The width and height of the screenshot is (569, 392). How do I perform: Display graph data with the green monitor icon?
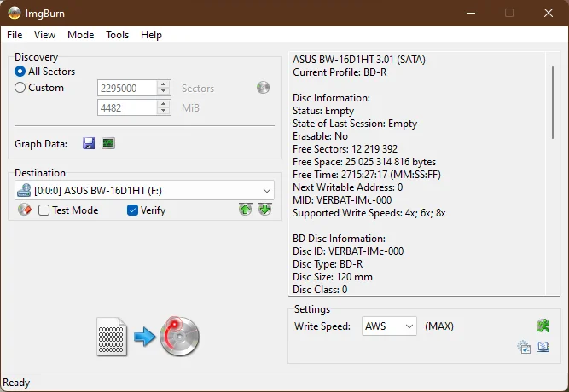pyautogui.click(x=108, y=143)
